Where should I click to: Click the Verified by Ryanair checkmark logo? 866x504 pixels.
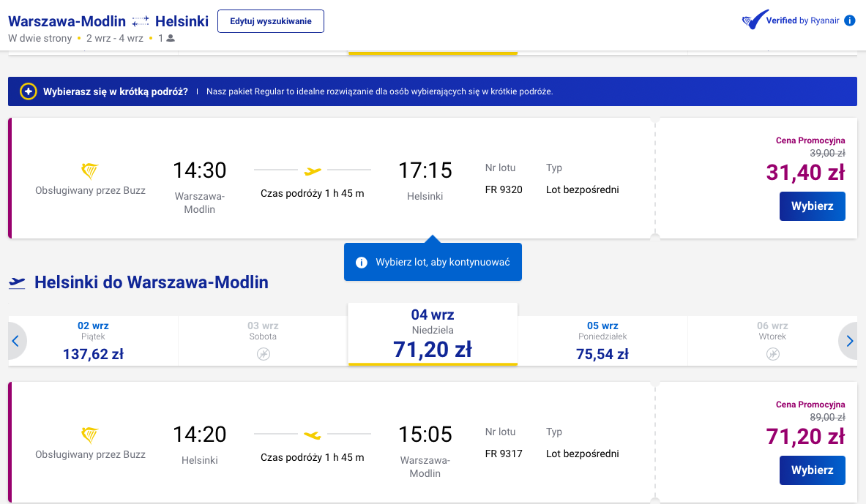[755, 20]
